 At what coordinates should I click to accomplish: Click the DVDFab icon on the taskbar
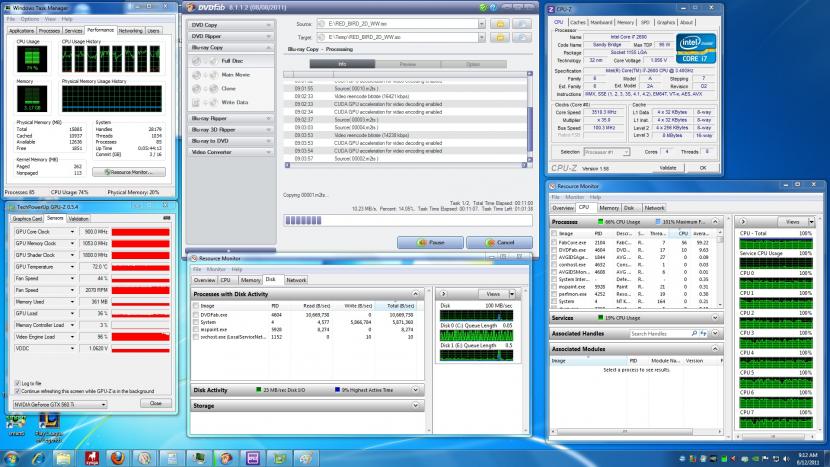tap(226, 458)
